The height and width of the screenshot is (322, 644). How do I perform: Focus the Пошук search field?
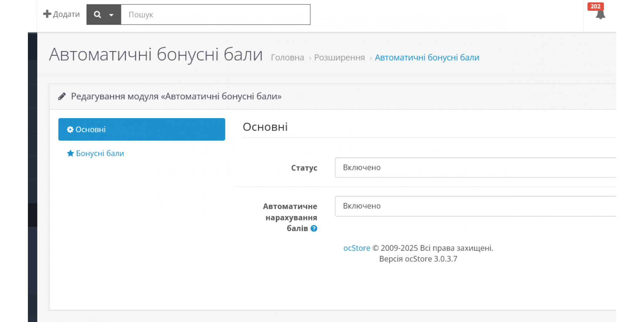coord(215,15)
